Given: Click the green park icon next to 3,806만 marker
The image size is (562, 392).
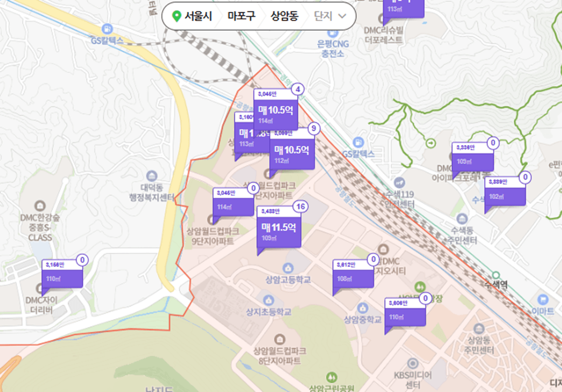Looking at the screenshot, I should pos(419,287).
